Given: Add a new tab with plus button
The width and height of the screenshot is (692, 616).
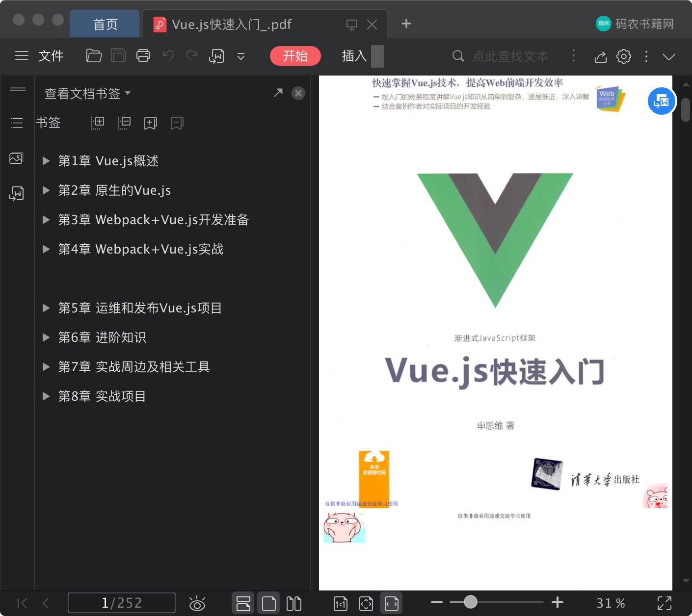Looking at the screenshot, I should click(406, 24).
